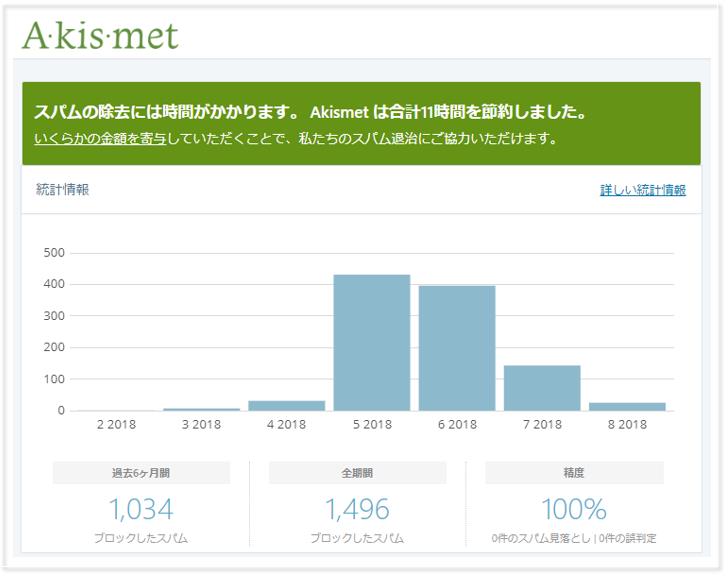
Task: Click the 7 2018 axis label
Action: (x=542, y=424)
